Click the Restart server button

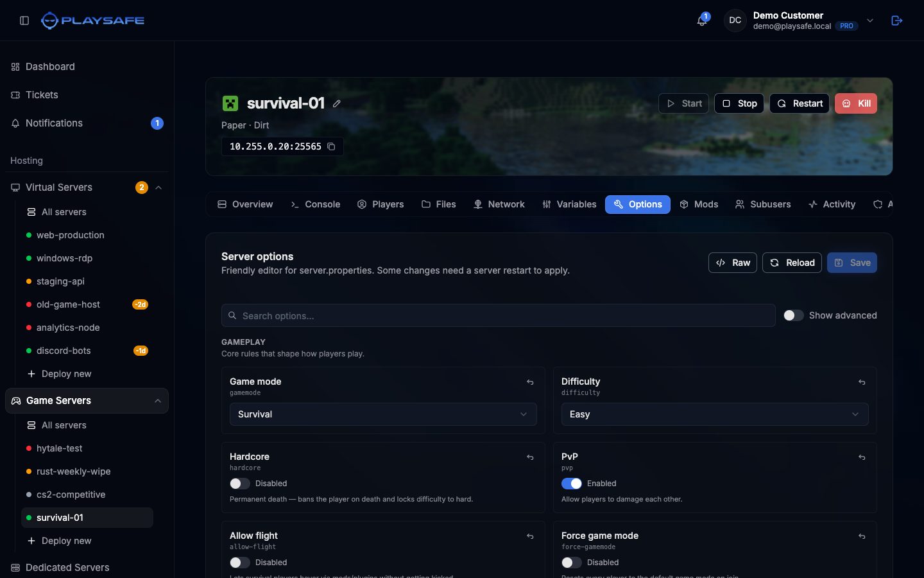(x=800, y=103)
